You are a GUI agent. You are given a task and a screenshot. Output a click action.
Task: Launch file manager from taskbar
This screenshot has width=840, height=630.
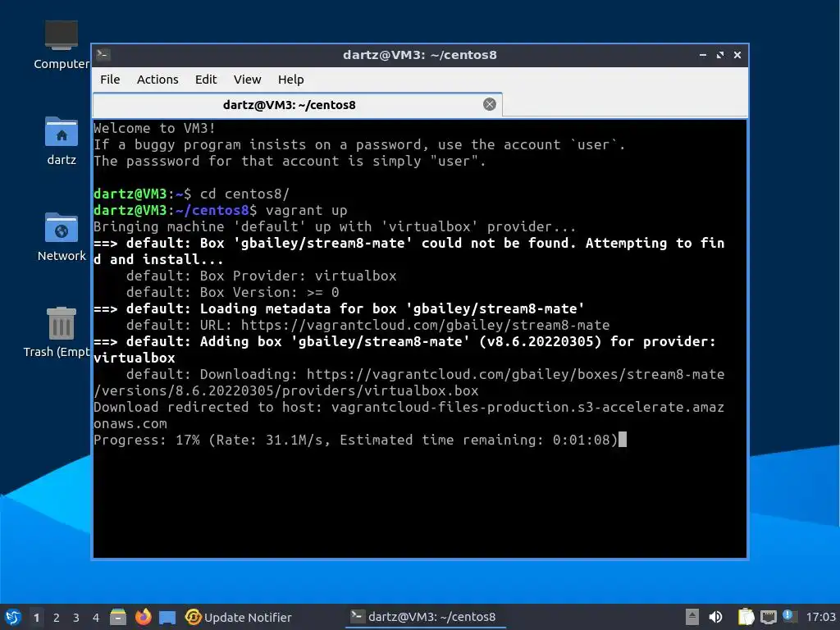pyautogui.click(x=118, y=617)
